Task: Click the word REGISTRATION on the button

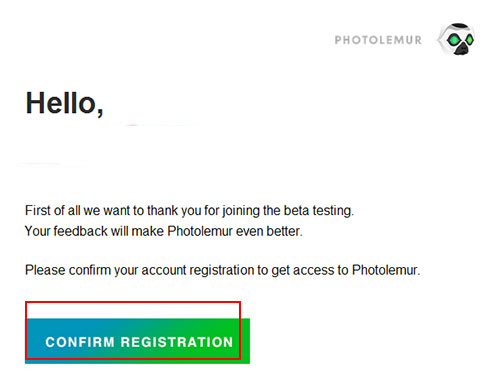Action: point(177,342)
